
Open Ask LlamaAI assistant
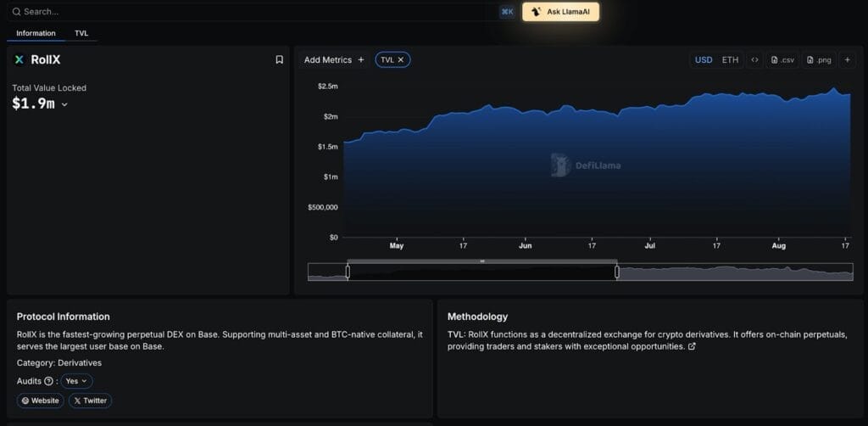click(560, 12)
